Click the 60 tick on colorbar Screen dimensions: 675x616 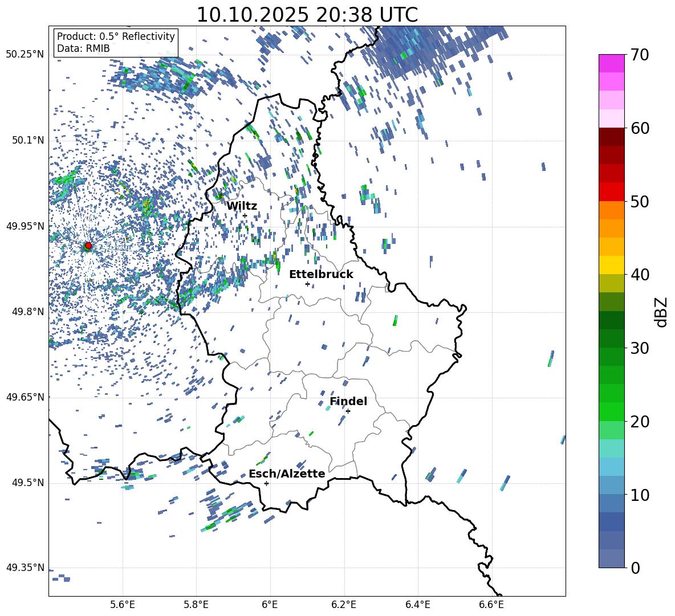[639, 128]
